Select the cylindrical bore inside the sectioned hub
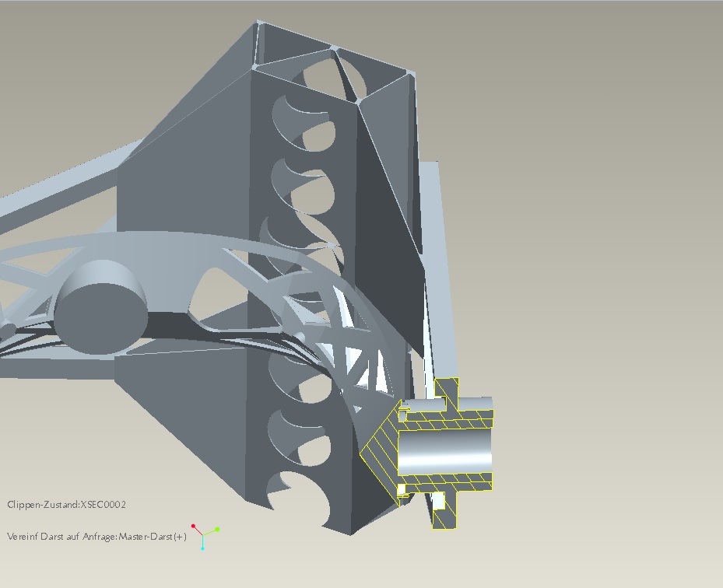 coord(444,452)
